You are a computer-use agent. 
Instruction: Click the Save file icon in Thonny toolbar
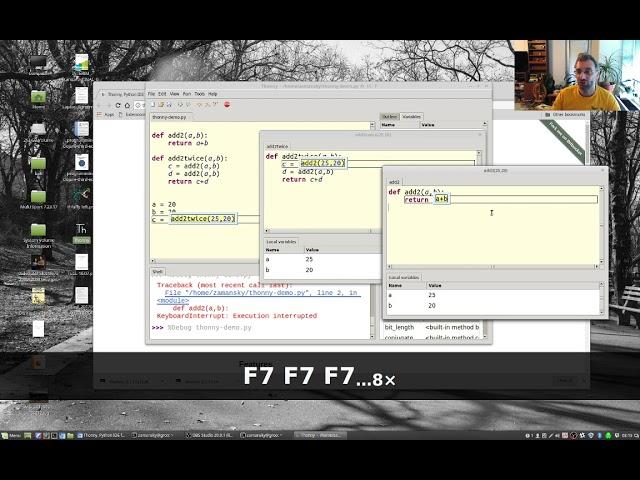coord(169,105)
